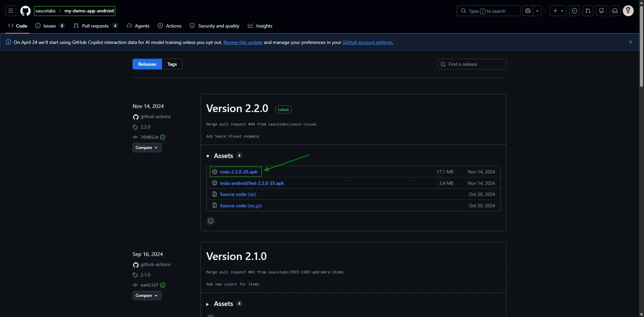Click the page vertical scrollbar
Screen dimensions: 644x317
click(641, 47)
